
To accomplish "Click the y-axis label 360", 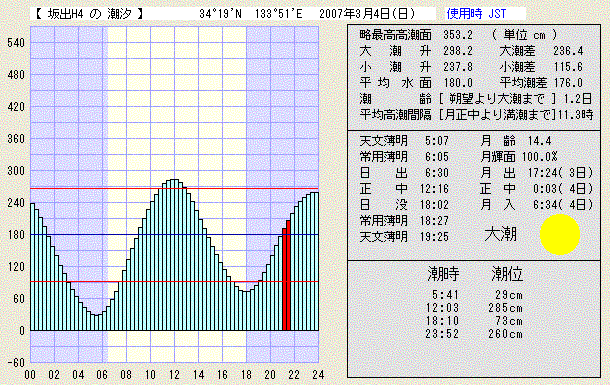I will pyautogui.click(x=16, y=139).
